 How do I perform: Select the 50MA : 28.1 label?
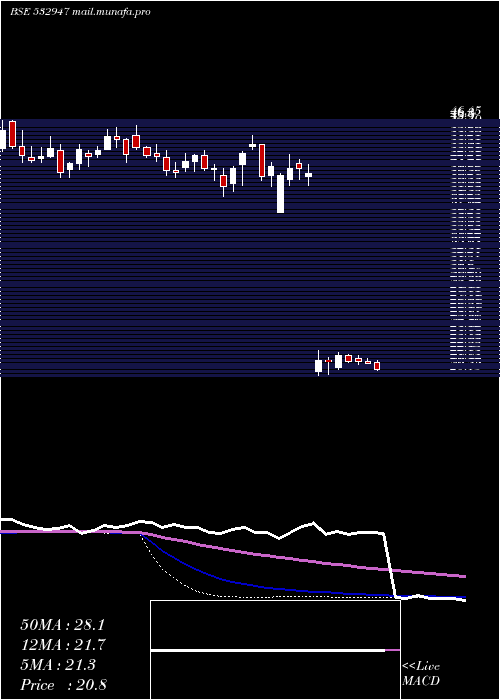(62, 625)
